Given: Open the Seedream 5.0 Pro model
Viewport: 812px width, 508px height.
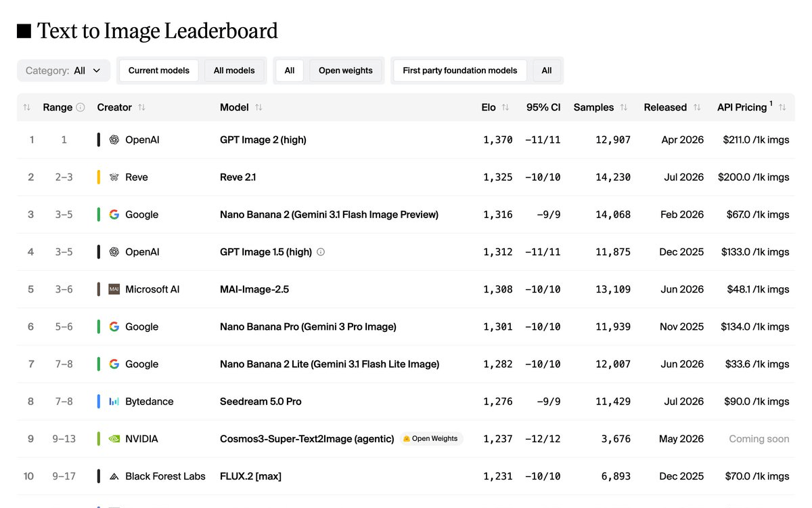Looking at the screenshot, I should (261, 402).
